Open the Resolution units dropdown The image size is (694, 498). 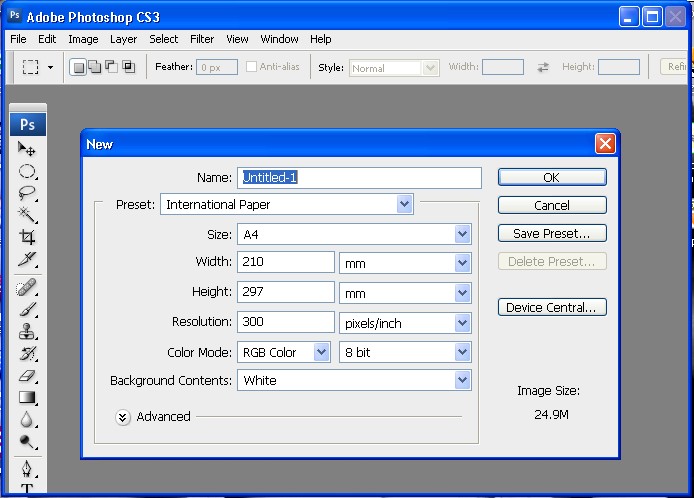click(x=405, y=323)
